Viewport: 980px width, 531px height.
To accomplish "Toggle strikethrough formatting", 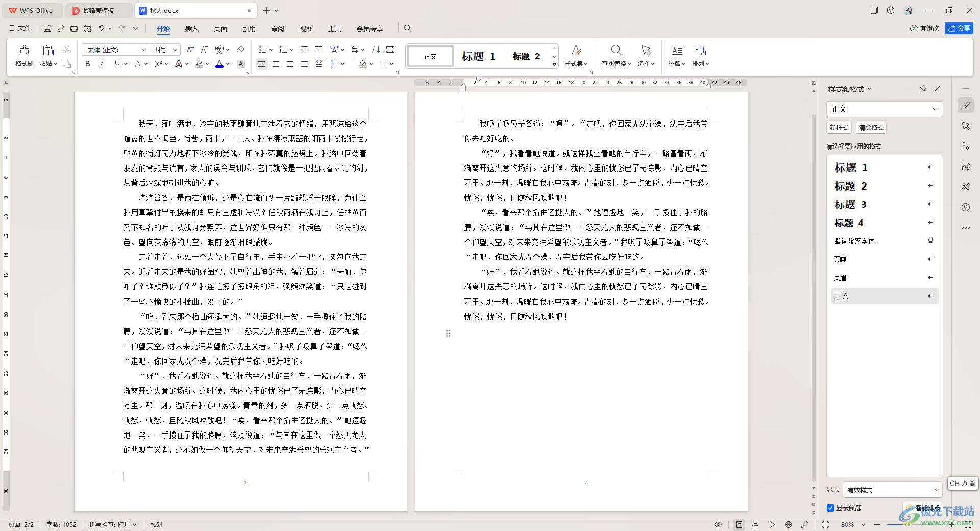I will click(x=138, y=64).
